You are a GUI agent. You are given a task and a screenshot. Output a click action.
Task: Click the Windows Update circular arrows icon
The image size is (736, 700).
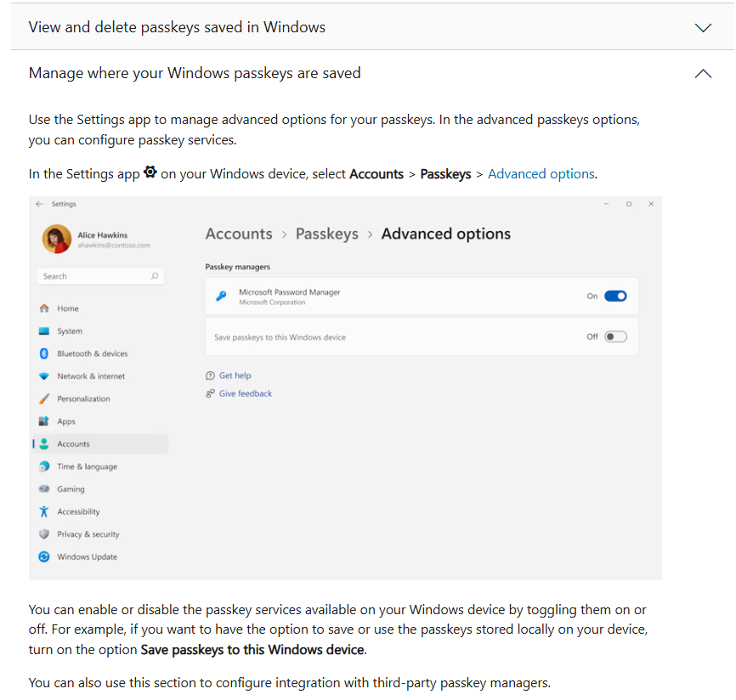click(44, 556)
